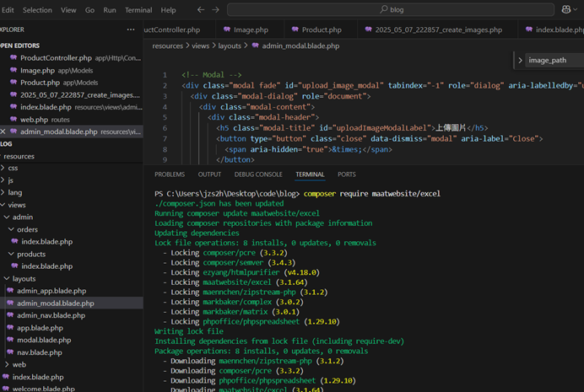584x392 pixels.
Task: Click the Image.php tab file icon
Action: click(x=226, y=30)
